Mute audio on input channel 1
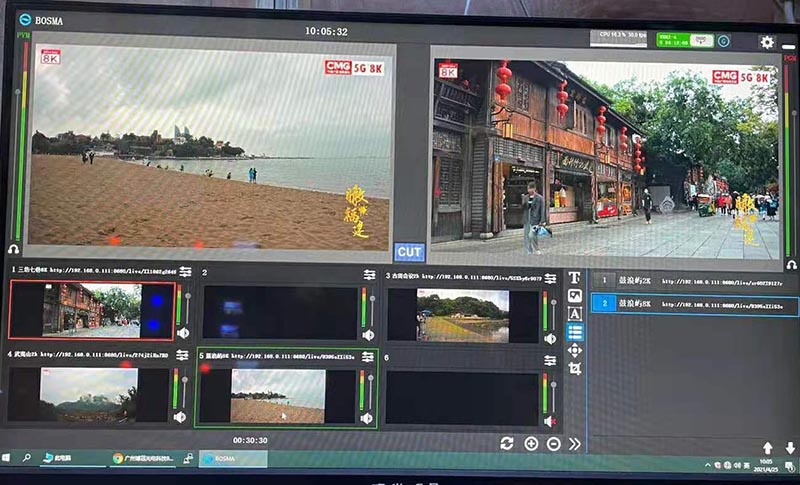The width and height of the screenshot is (800, 485). (x=183, y=333)
